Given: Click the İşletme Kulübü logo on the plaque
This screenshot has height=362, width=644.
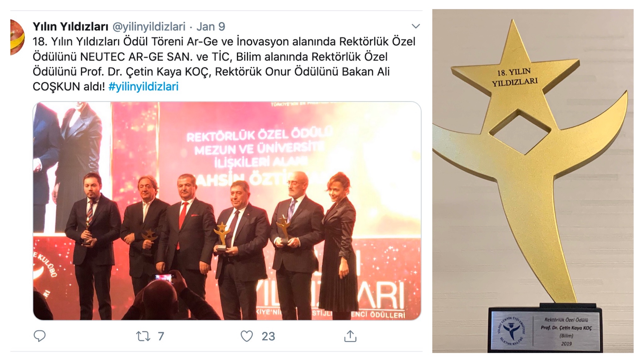Looking at the screenshot, I should 512,331.
